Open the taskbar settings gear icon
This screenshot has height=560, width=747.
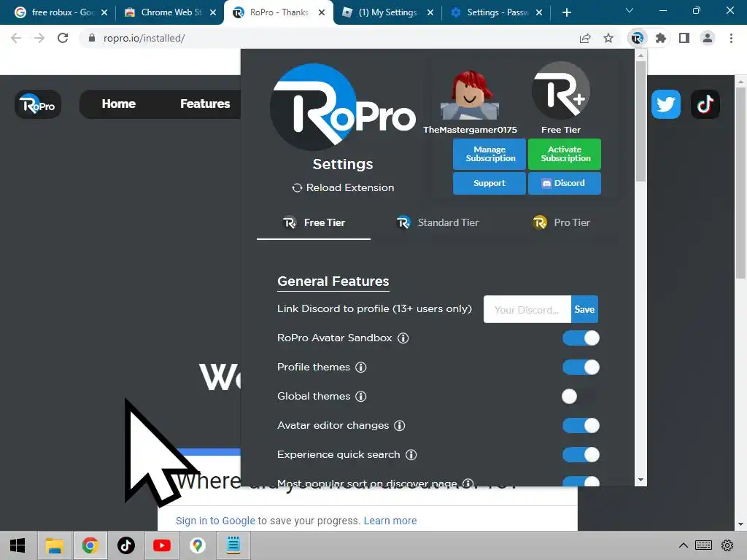[x=727, y=545]
